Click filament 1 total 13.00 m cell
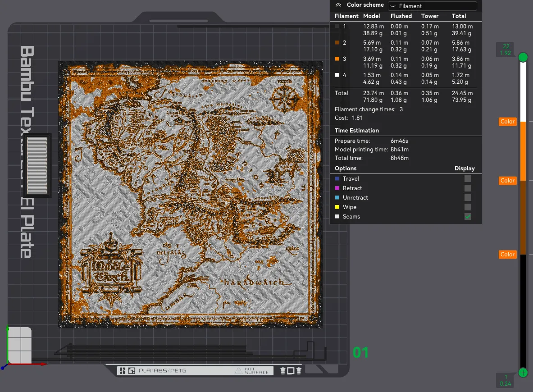This screenshot has width=533, height=392. coord(462,27)
